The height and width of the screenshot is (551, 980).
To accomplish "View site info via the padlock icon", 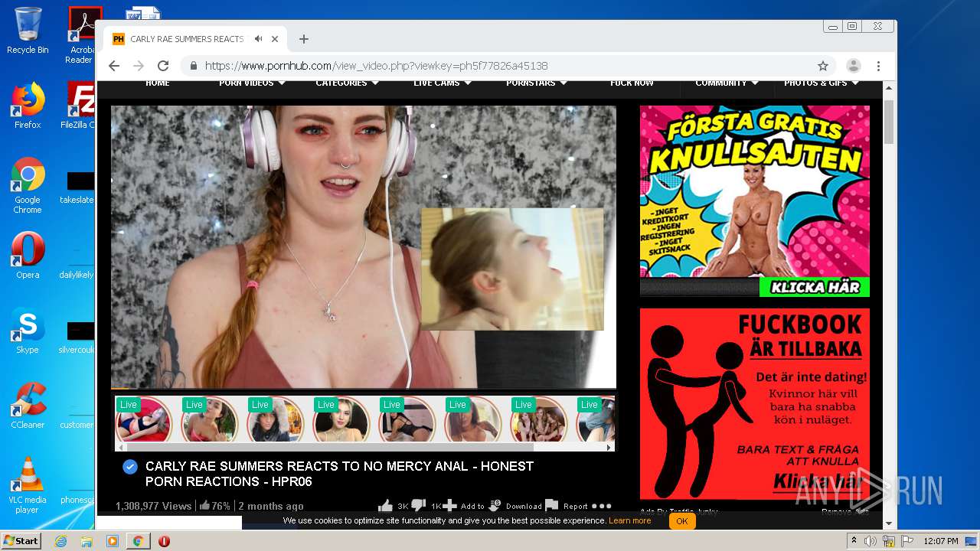I will [x=194, y=66].
